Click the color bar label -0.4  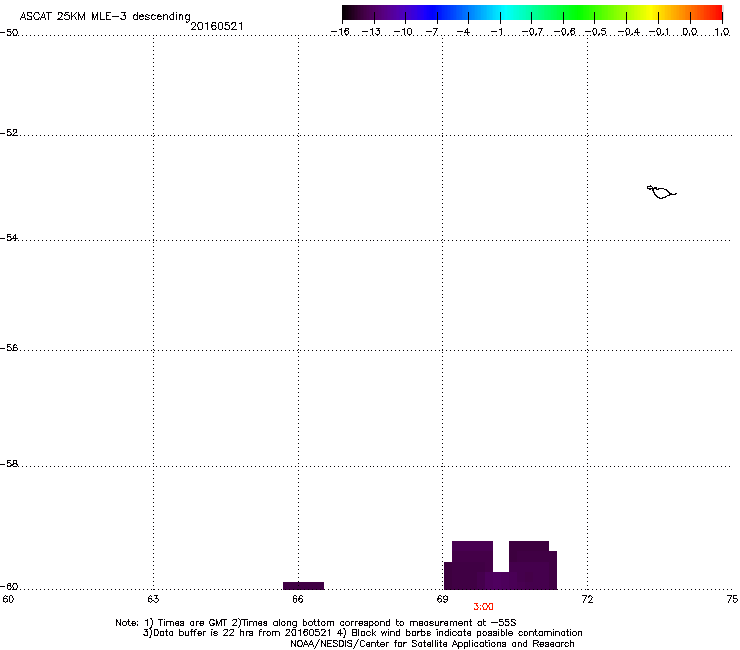click(x=628, y=32)
